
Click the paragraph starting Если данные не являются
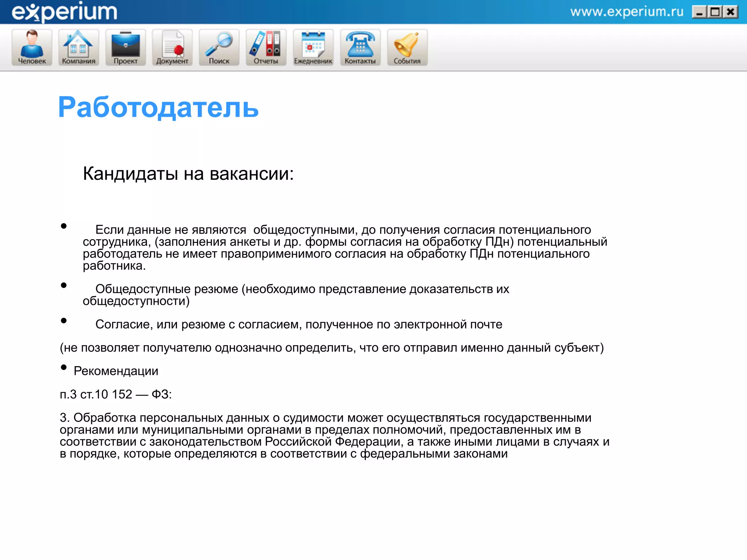coord(345,248)
